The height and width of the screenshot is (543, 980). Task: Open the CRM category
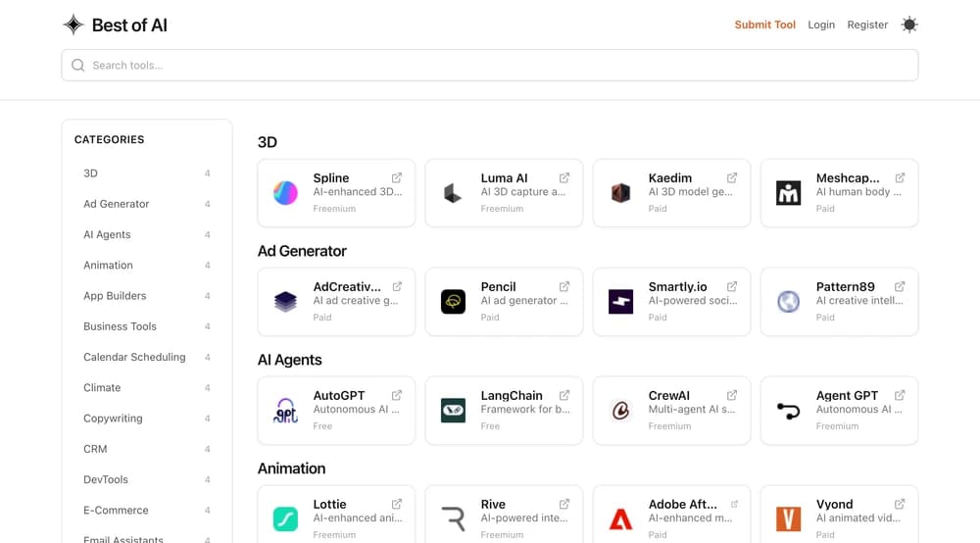[147, 449]
